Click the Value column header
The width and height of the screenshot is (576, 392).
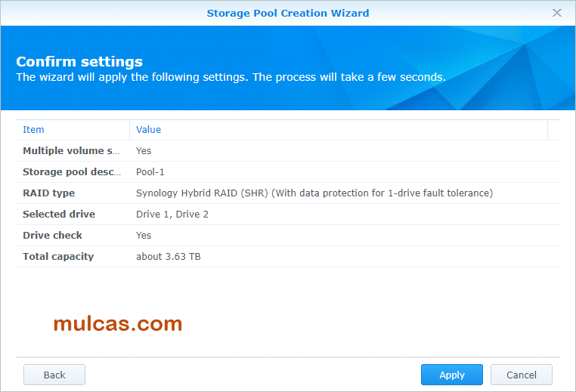point(149,130)
